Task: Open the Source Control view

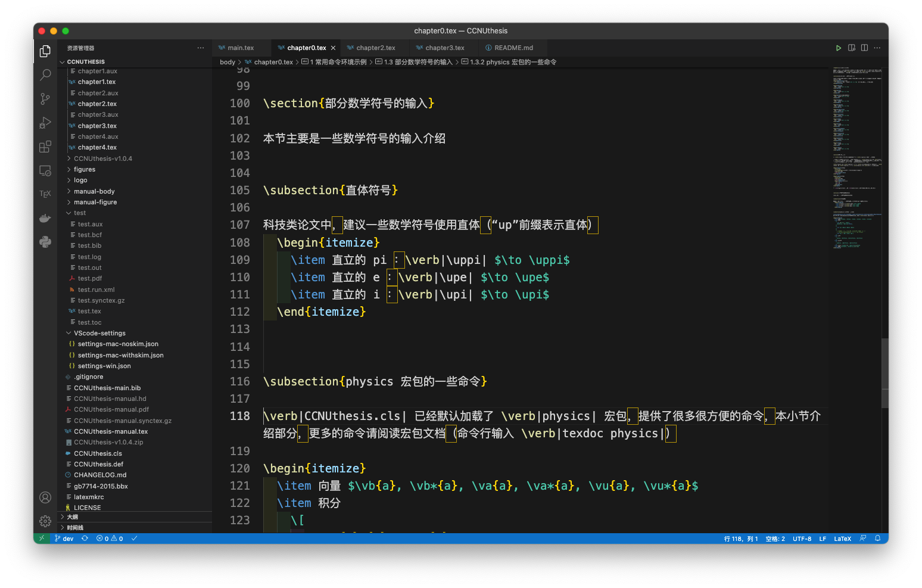Action: coord(45,99)
